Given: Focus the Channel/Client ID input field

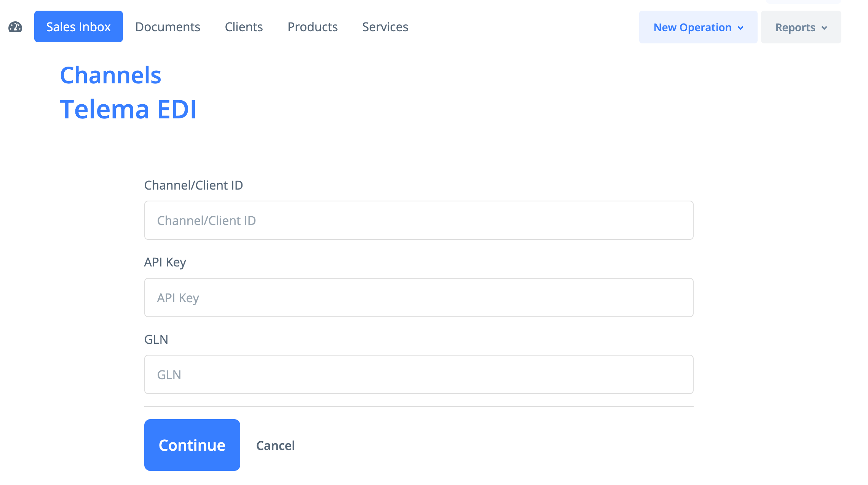Looking at the screenshot, I should [419, 220].
